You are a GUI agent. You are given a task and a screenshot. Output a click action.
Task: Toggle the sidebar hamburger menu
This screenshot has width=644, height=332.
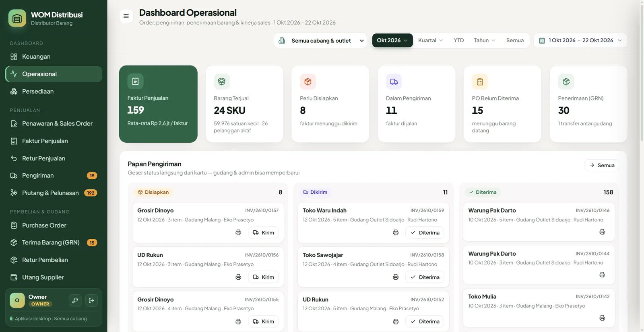point(126,16)
